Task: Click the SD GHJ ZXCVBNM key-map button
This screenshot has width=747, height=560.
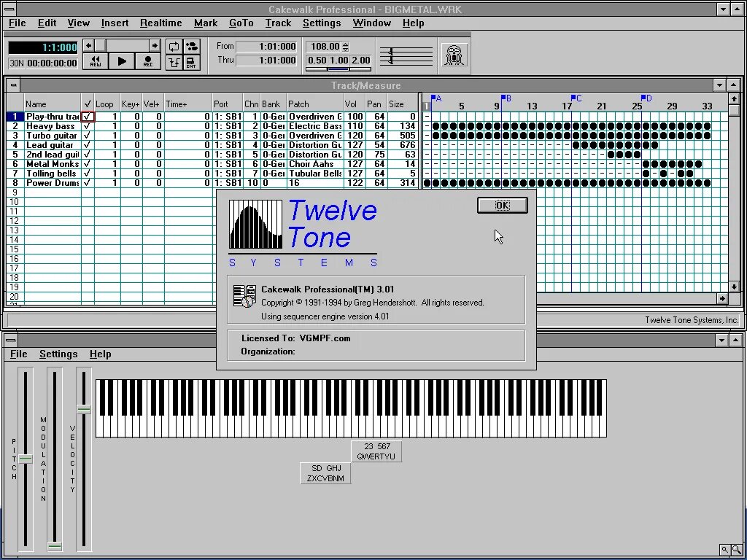Action: coord(326,472)
